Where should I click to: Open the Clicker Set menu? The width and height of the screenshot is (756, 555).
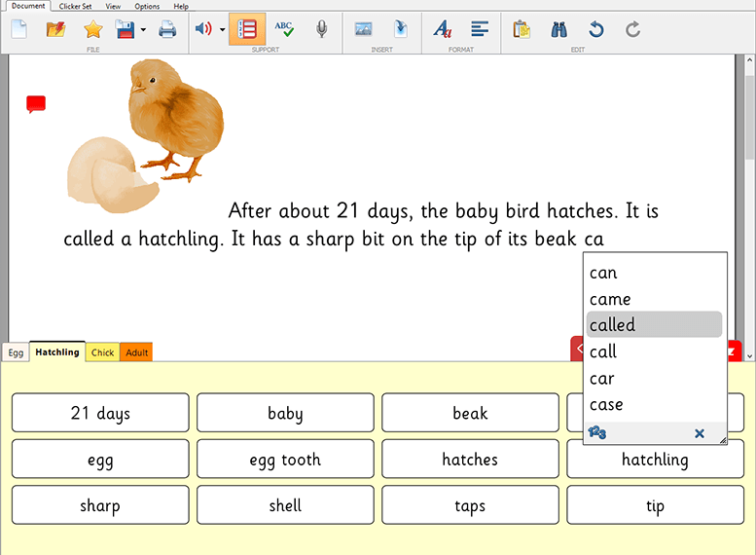pyautogui.click(x=75, y=6)
